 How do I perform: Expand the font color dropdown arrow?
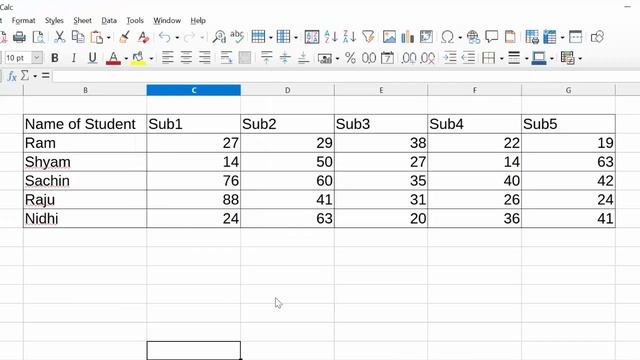pyautogui.click(x=126, y=58)
